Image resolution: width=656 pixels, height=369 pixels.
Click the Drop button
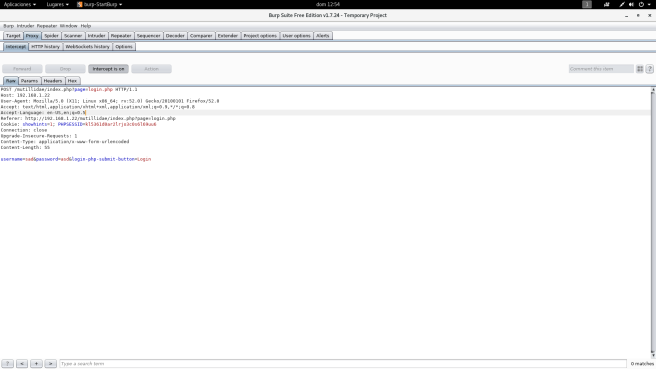[65, 69]
